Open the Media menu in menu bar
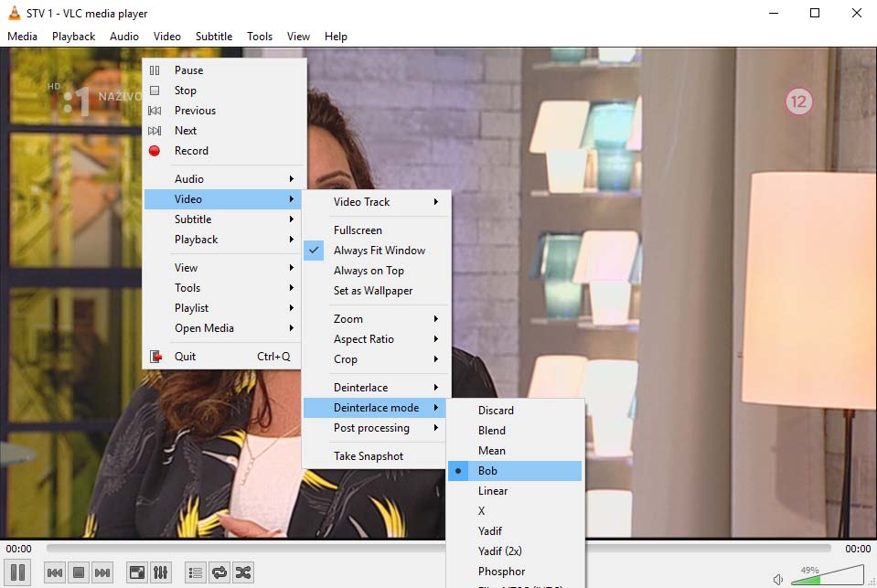 point(22,37)
